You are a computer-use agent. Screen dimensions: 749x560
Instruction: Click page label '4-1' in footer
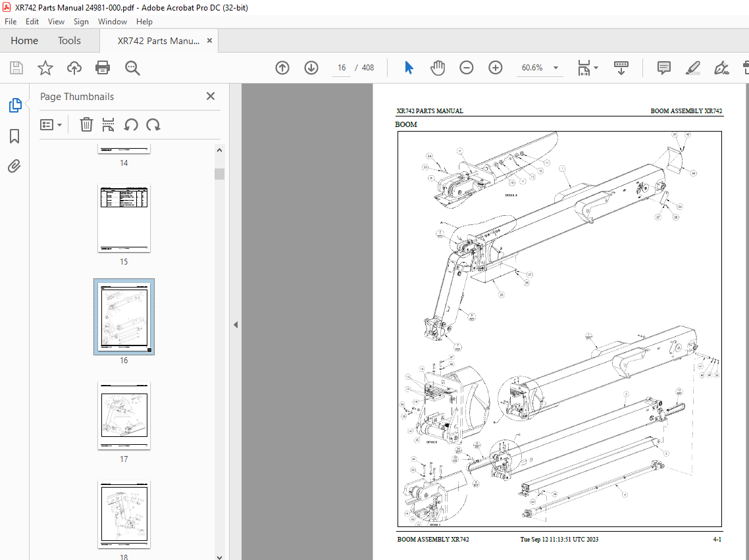click(x=717, y=539)
